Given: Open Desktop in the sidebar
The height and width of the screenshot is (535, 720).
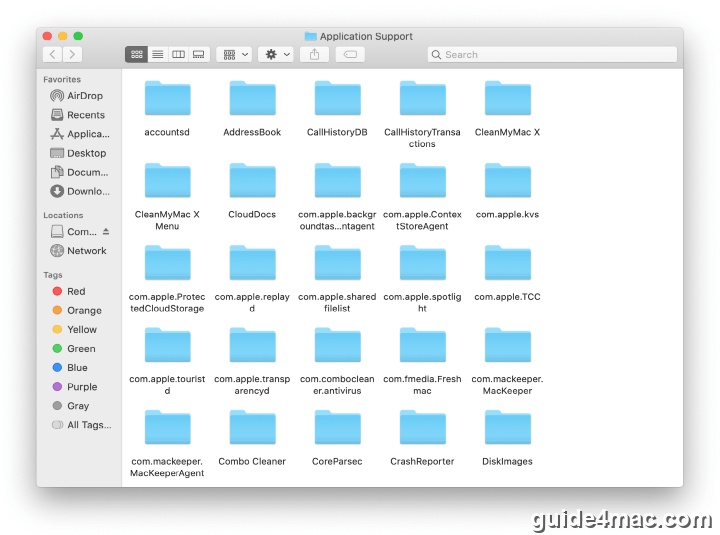Looking at the screenshot, I should pos(78,153).
